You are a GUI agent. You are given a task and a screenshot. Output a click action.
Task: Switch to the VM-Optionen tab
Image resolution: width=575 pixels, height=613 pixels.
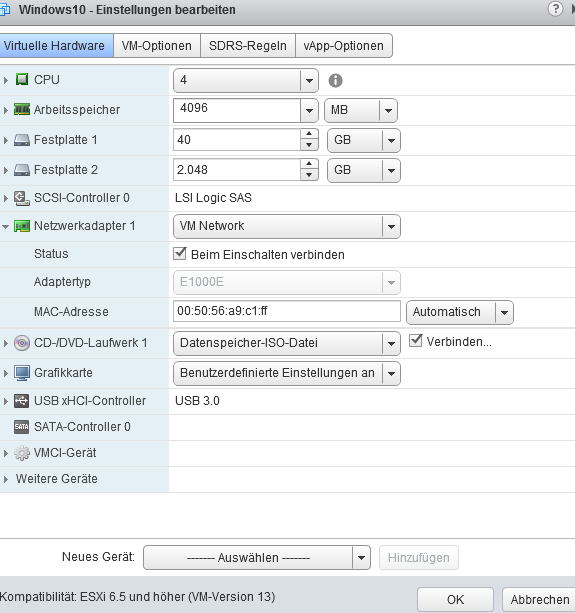pyautogui.click(x=157, y=46)
